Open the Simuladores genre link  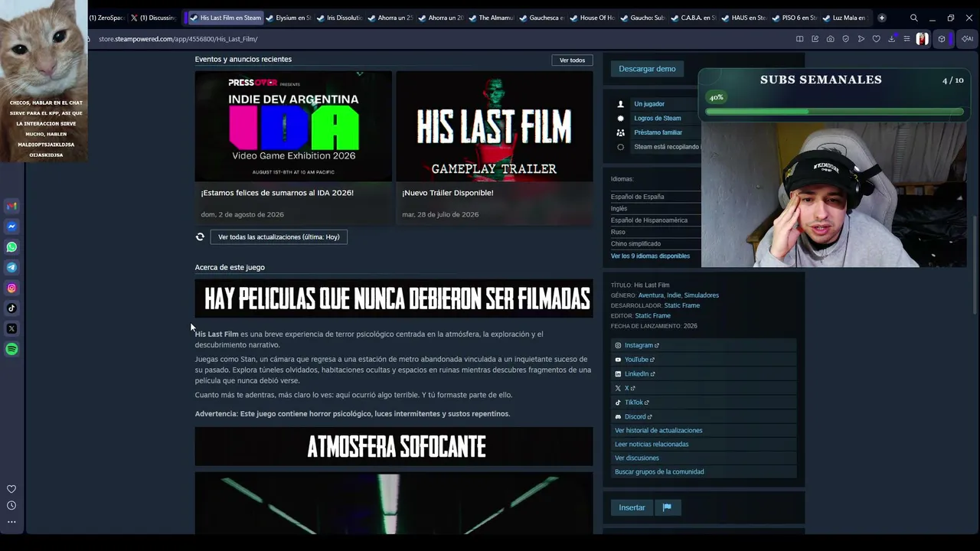[x=701, y=295]
